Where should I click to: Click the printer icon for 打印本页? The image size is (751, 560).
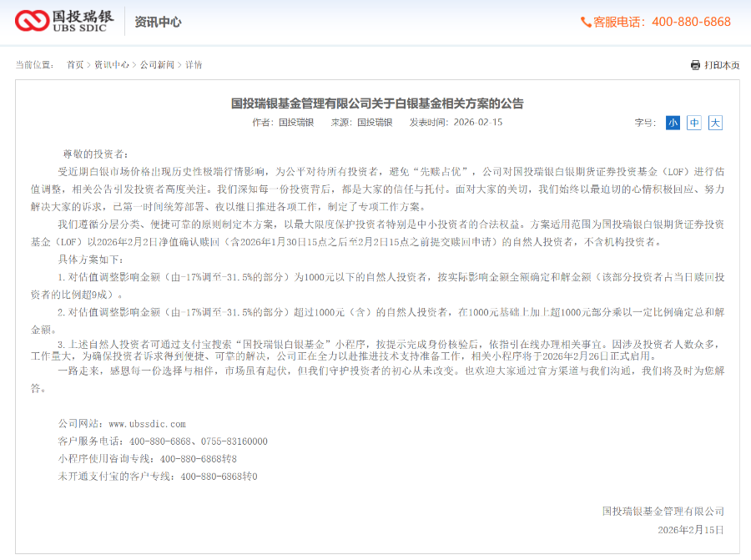click(x=693, y=64)
